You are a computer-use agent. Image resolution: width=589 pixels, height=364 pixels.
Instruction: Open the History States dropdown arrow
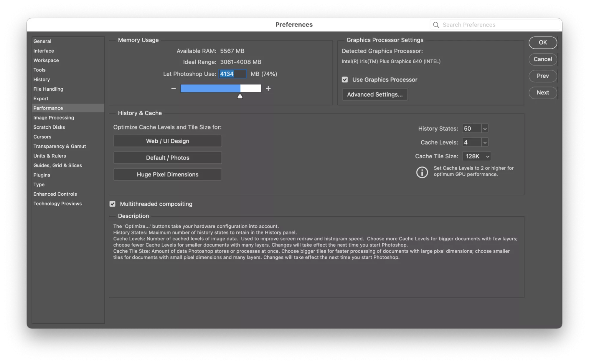(x=485, y=129)
